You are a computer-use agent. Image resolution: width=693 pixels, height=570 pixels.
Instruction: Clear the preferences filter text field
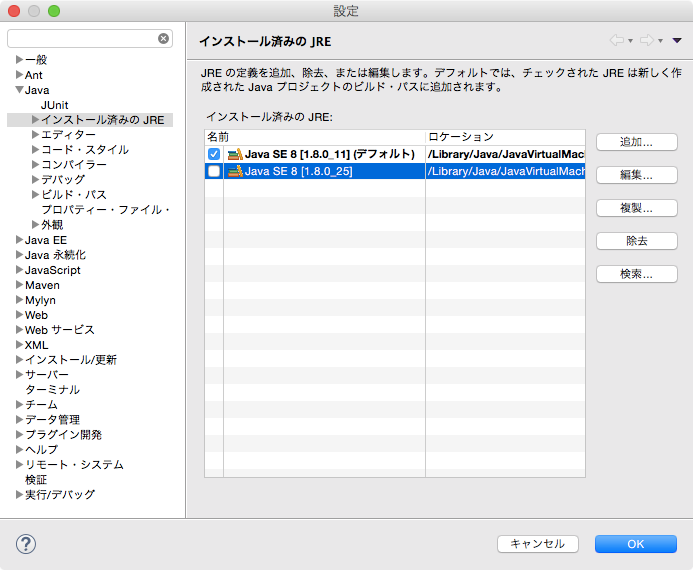click(164, 38)
